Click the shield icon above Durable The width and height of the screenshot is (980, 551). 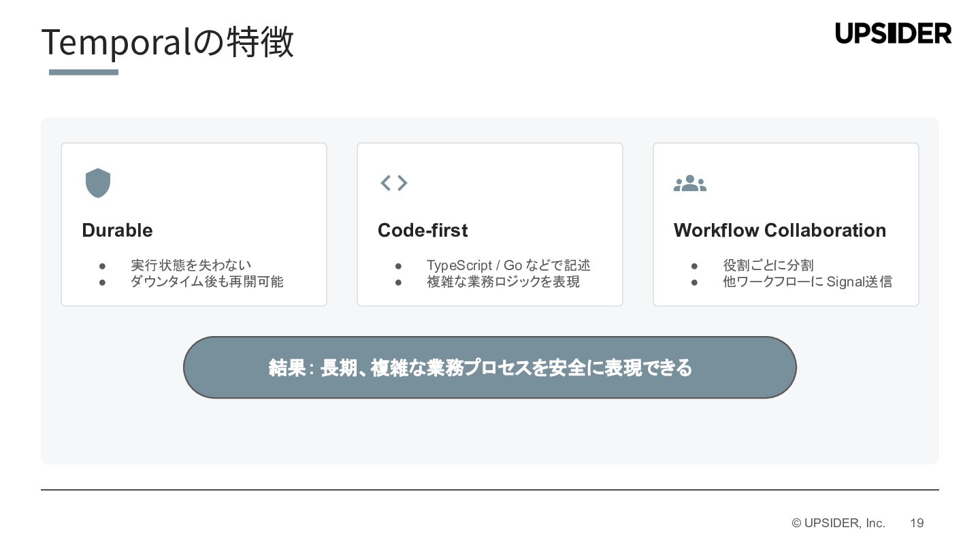98,183
